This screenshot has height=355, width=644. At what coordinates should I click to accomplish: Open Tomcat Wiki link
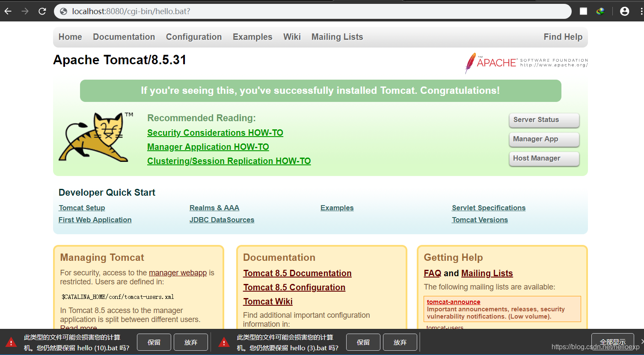pos(268,301)
